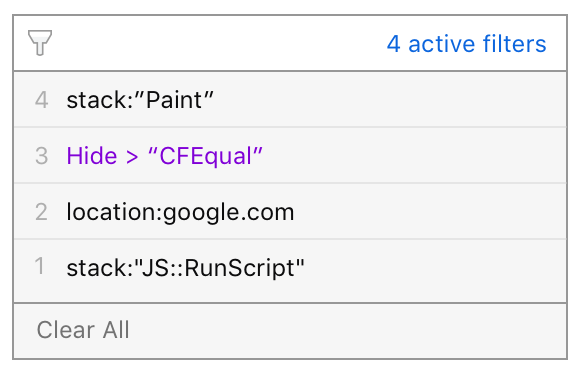Click Clear All to remove filters
This screenshot has height=370, width=584.
tap(83, 330)
